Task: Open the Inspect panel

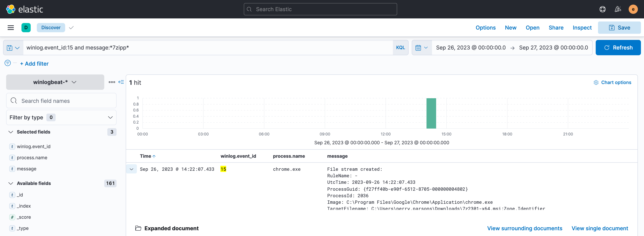Action: 582,27
